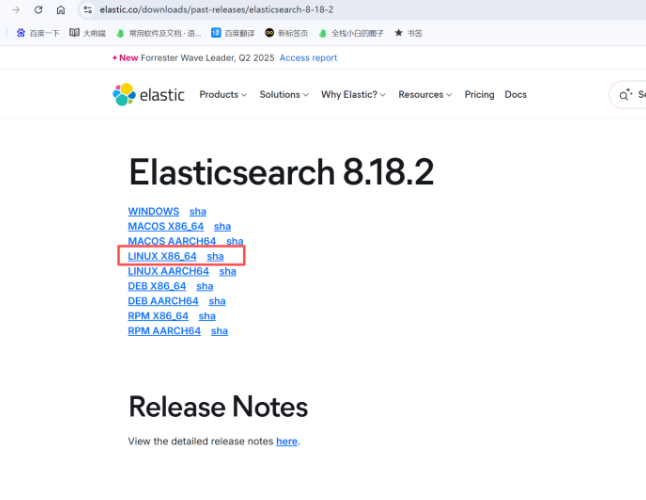Download the RPM AARCH64 package
This screenshot has width=646, height=500.
tap(164, 331)
